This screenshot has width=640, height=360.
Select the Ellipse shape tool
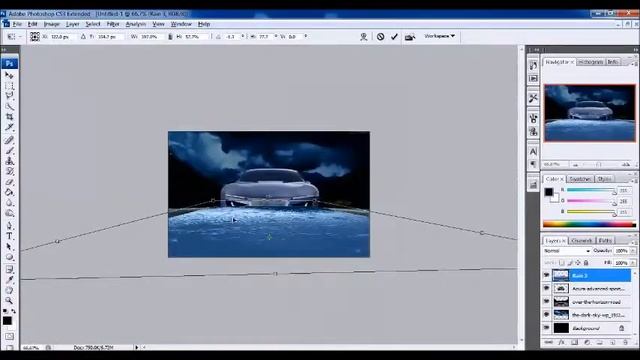(x=9, y=257)
